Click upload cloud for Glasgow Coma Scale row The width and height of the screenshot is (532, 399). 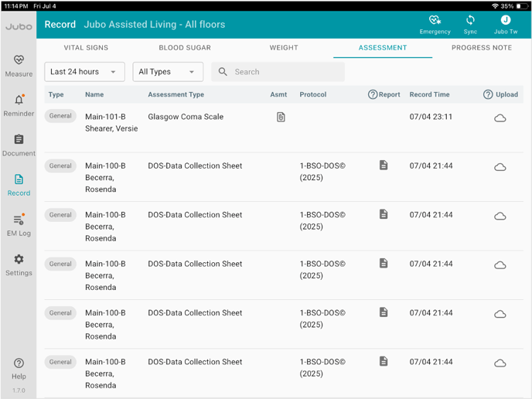500,118
